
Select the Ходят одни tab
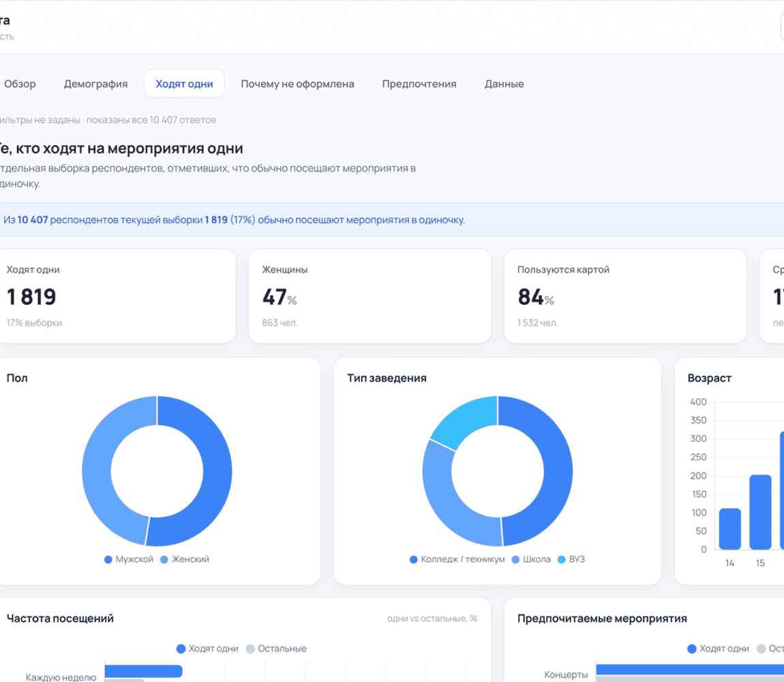point(184,84)
